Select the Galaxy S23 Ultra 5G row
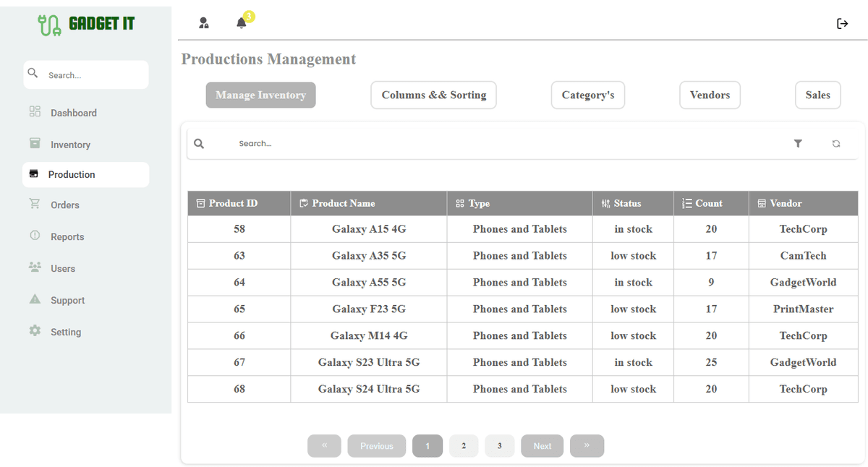Screen dimensions: 868x467 pyautogui.click(x=368, y=362)
